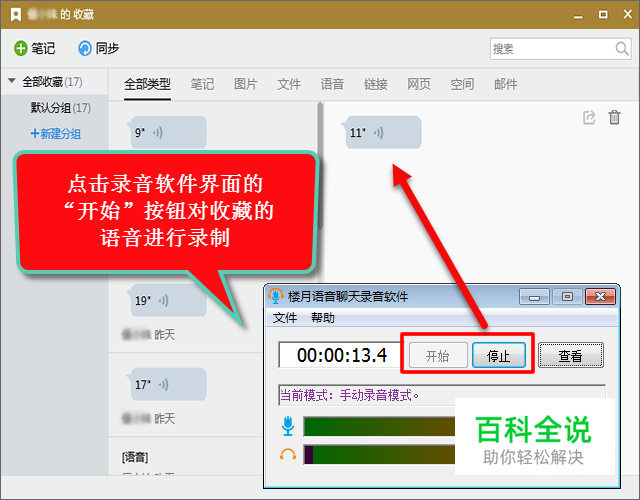Click the microphone volume level bar
Image resolution: width=640 pixels, height=500 pixels.
click(x=379, y=427)
